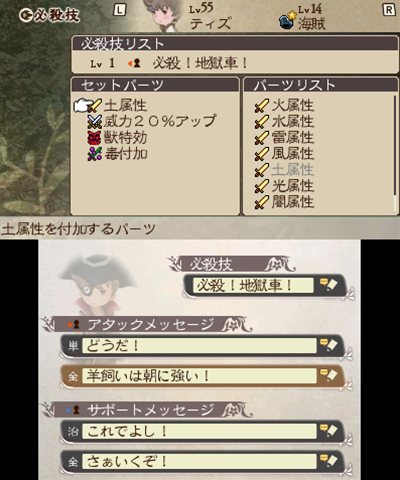Image resolution: width=400 pixels, height=480 pixels.
Task: Pick 風属性 from the パーツリスト
Action: coord(284,154)
